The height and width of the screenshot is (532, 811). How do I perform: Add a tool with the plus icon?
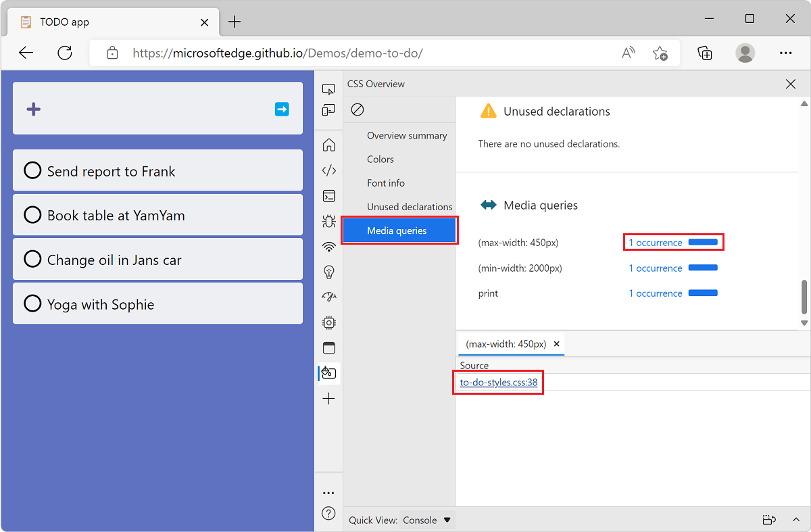[328, 398]
